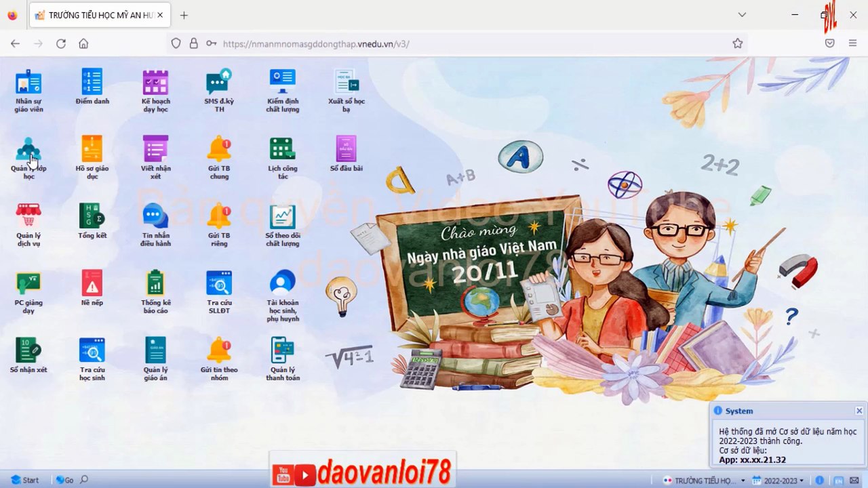This screenshot has width=868, height=488.
Task: Bookmark this page with the star
Action: (737, 43)
